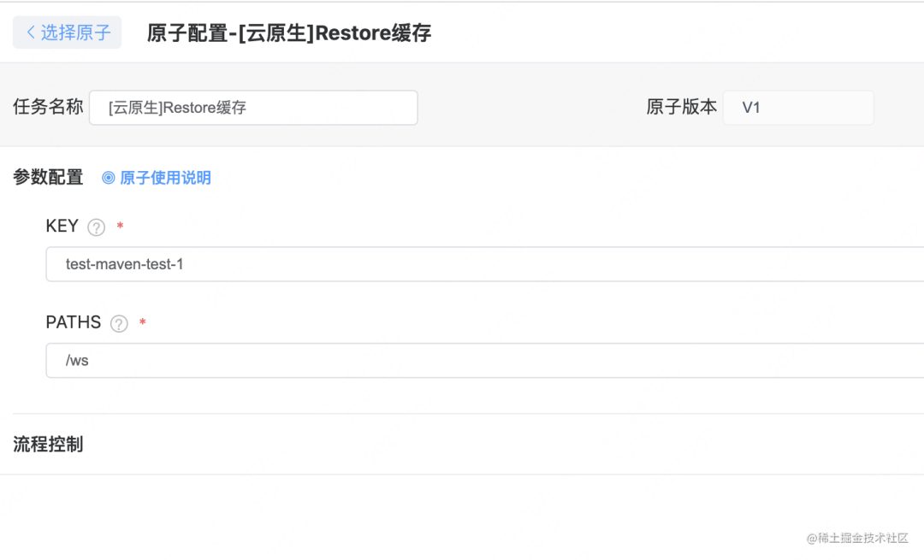Click the question mark icon beside PATHS
The height and width of the screenshot is (560, 924).
(x=119, y=323)
